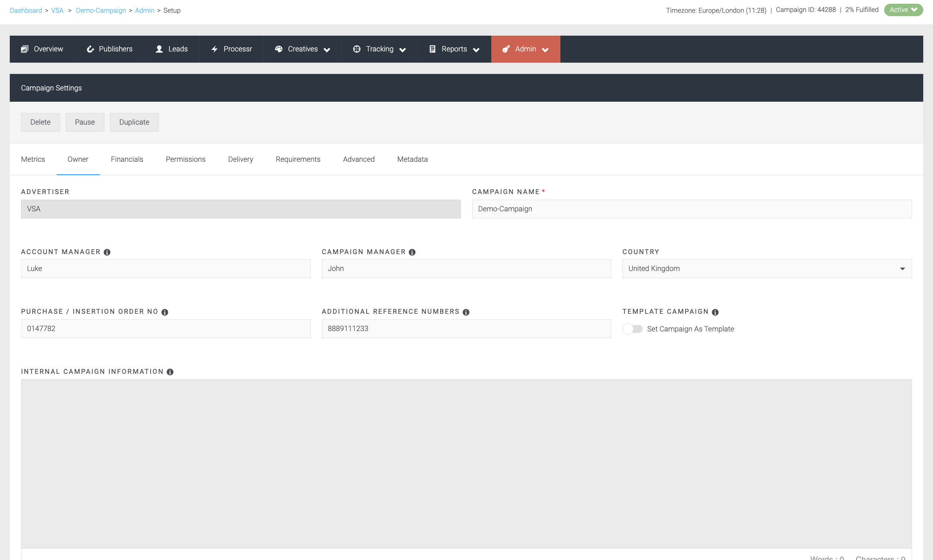
Task: Click the Overview bar-chart icon
Action: click(x=24, y=49)
